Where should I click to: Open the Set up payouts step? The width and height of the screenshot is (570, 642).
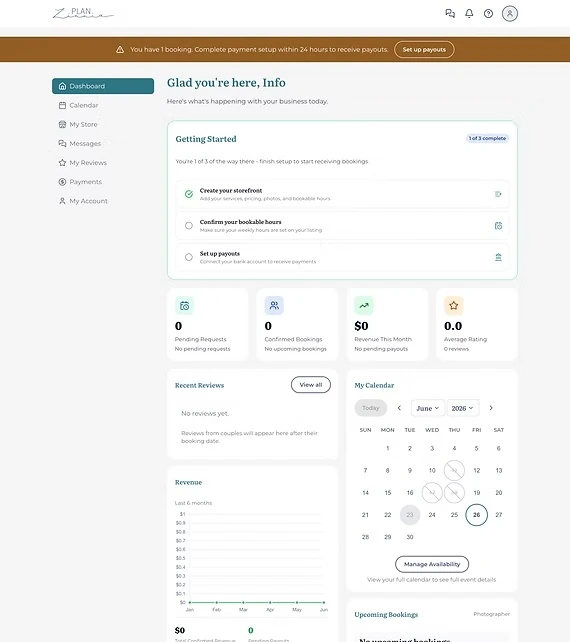tap(342, 257)
